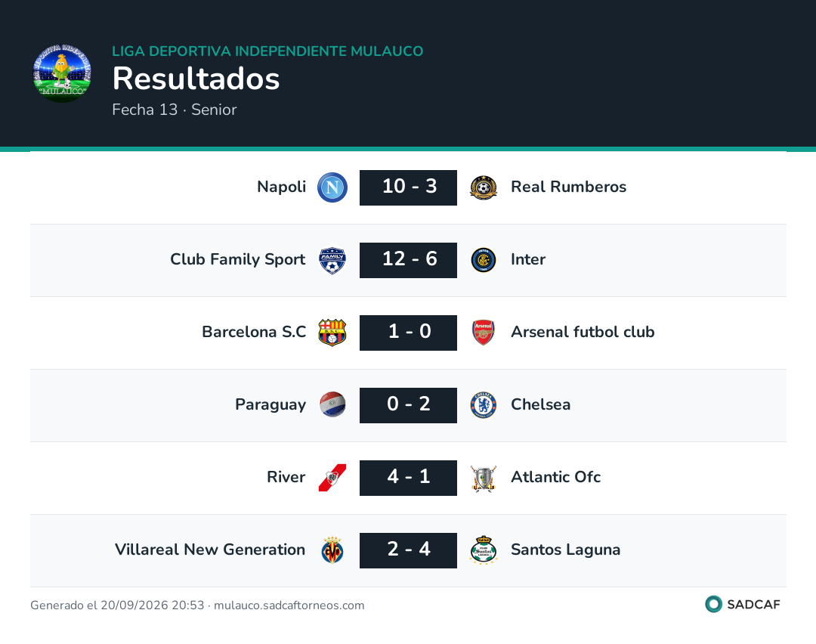This screenshot has width=816, height=644.
Task: Click the Arsenal futbol club badge
Action: (484, 333)
